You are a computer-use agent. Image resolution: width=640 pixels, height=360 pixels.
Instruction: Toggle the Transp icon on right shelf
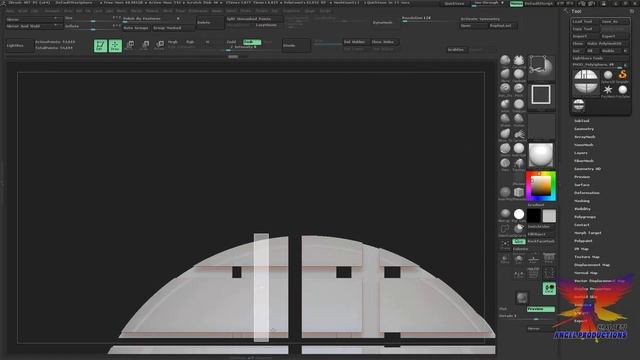(549, 273)
